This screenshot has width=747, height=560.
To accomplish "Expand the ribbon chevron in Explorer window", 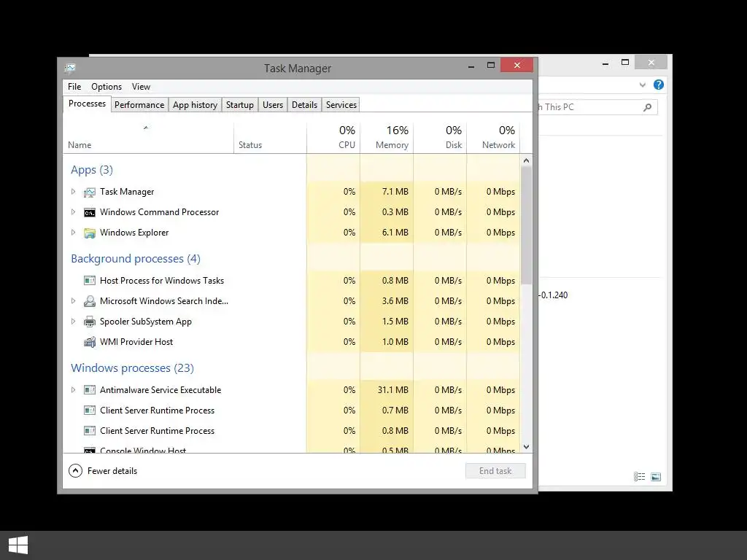I will [642, 85].
